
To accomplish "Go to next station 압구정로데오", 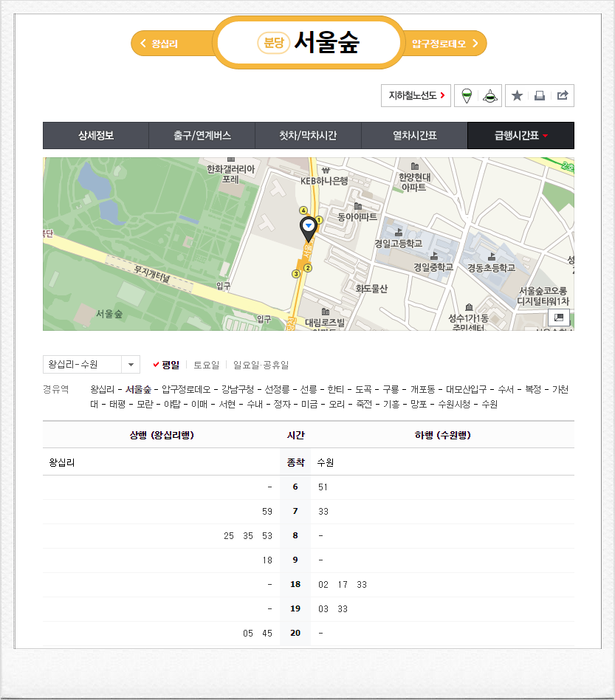I will [445, 44].
